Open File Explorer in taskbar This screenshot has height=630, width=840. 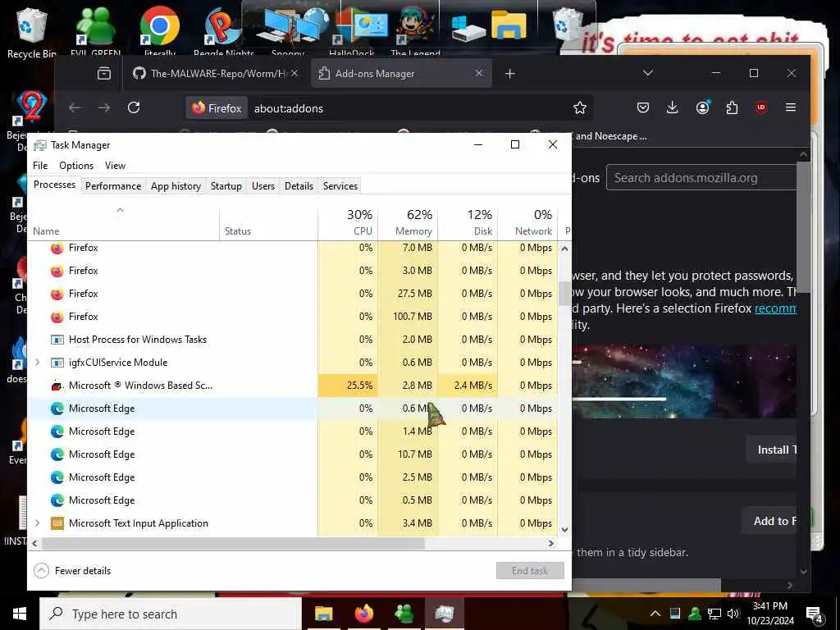click(323, 614)
